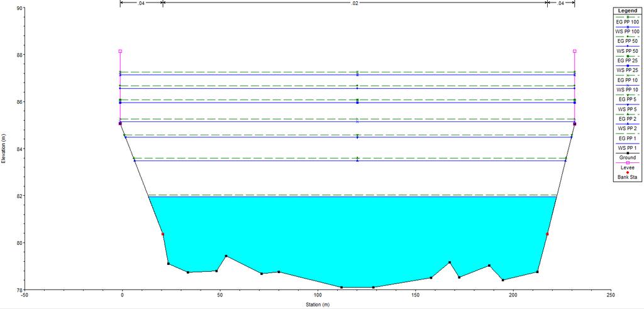Click the 82 elevation axis tick label
Image resolution: width=644 pixels, height=309 pixels.
point(18,196)
